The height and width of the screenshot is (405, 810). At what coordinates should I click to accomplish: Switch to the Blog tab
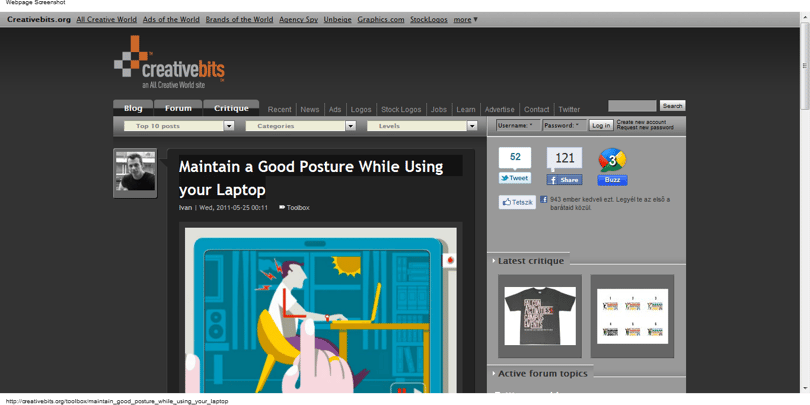[133, 108]
